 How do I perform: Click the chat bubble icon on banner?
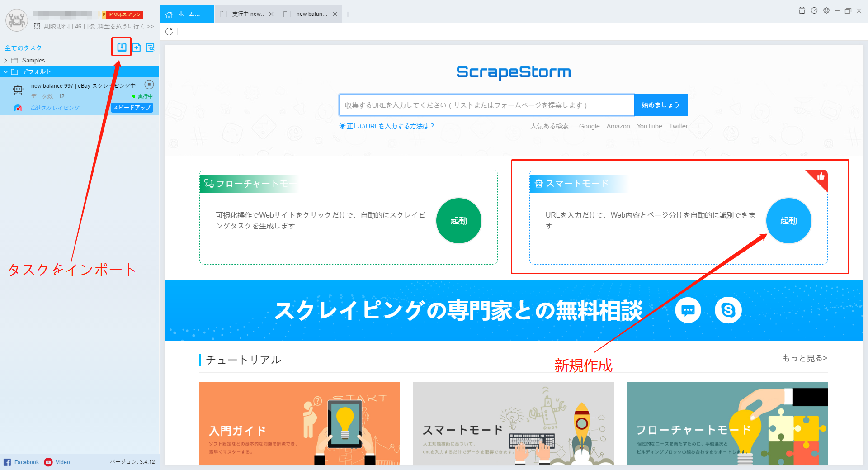click(688, 310)
